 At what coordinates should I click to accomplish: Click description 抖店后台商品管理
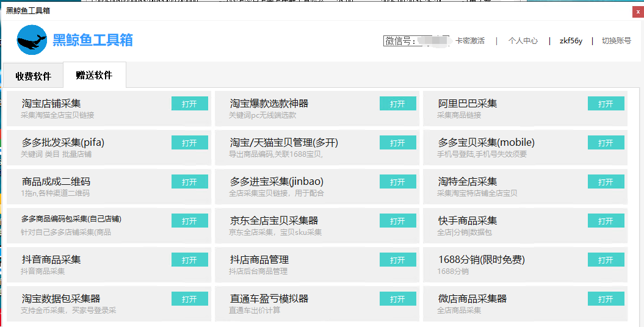click(258, 271)
